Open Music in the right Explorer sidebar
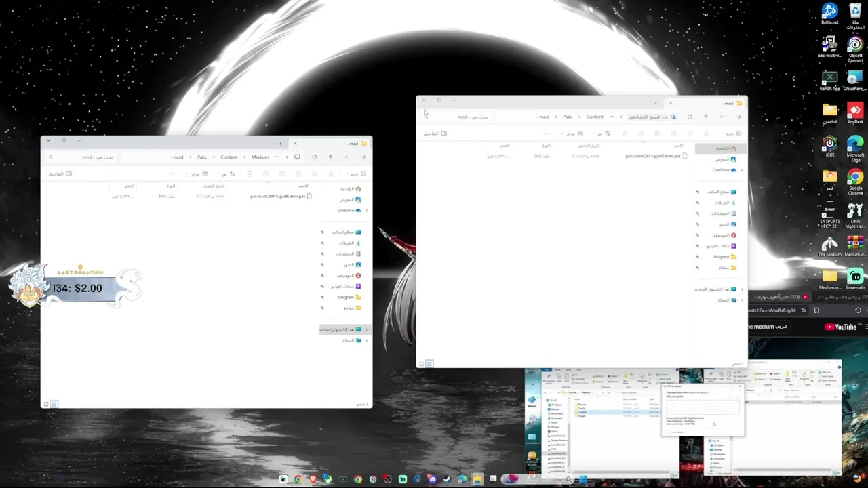 click(x=724, y=235)
